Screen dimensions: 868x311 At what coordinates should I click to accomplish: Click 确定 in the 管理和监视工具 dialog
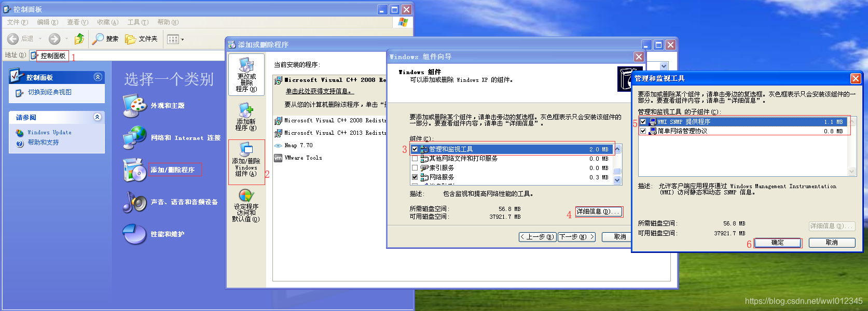coord(778,243)
